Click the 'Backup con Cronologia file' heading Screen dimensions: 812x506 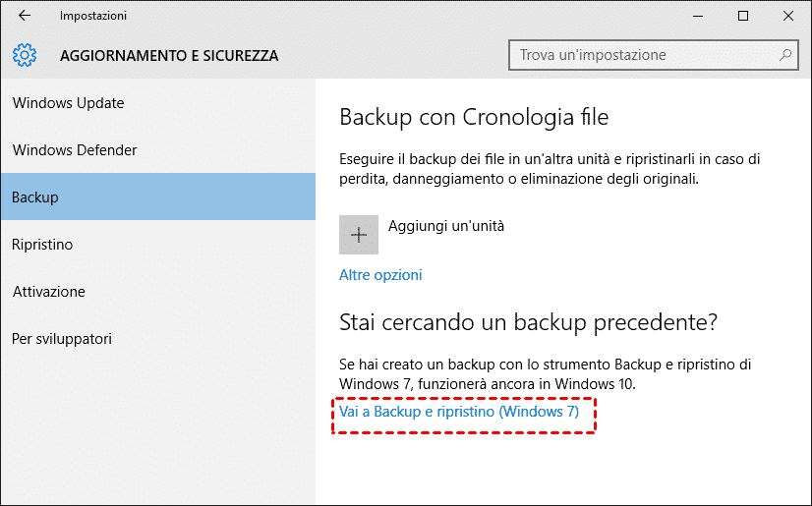474,118
